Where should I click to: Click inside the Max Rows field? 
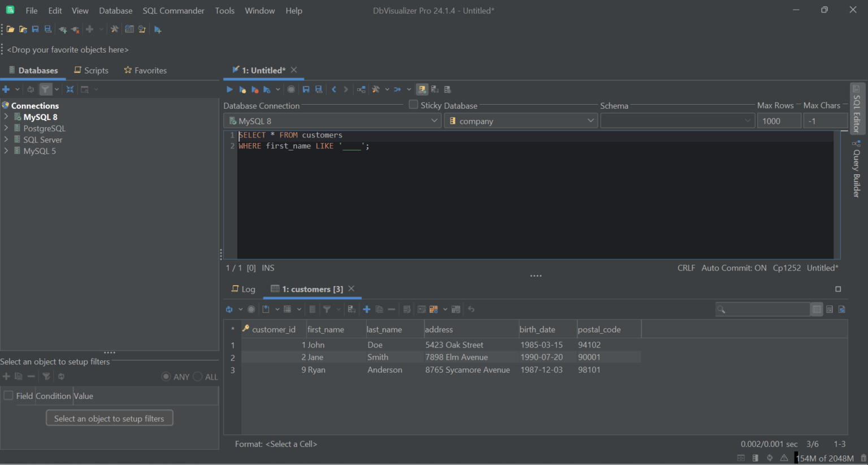[779, 120]
